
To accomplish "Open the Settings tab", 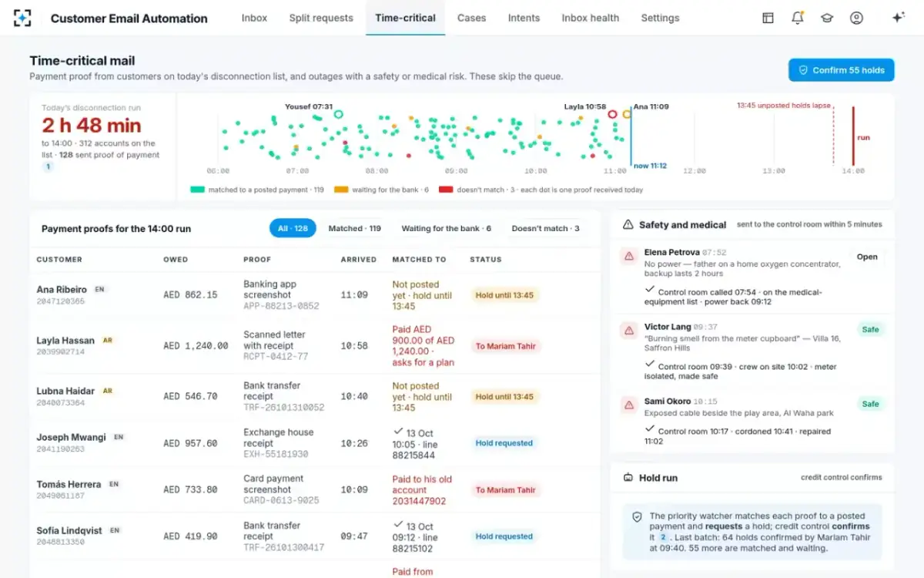I will (660, 18).
